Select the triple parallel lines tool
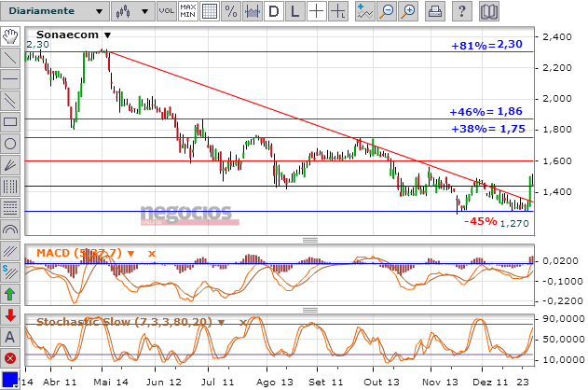This screenshot has height=390, width=588. (10, 251)
